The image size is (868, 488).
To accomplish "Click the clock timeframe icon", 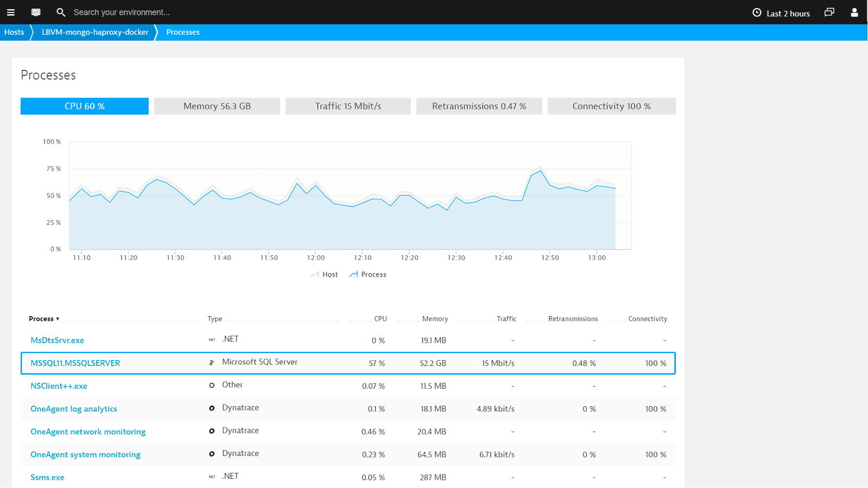I will pos(757,12).
